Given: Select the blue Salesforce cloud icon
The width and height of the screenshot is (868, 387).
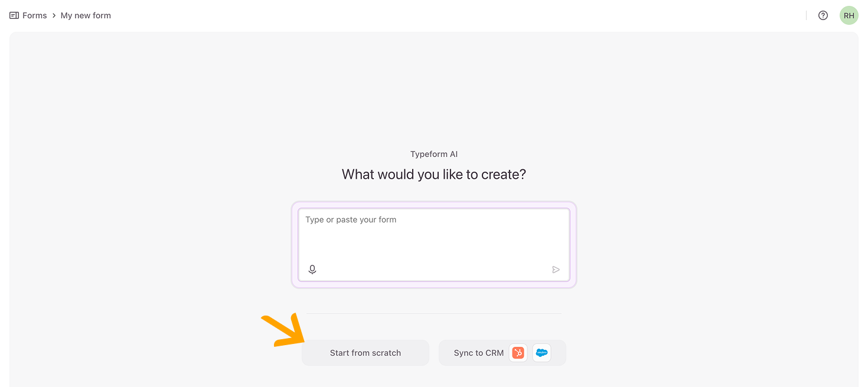Looking at the screenshot, I should 541,353.
